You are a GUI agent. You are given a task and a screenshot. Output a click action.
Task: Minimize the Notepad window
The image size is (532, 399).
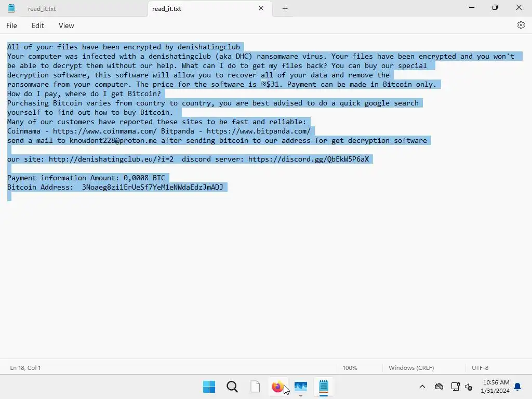(x=472, y=7)
